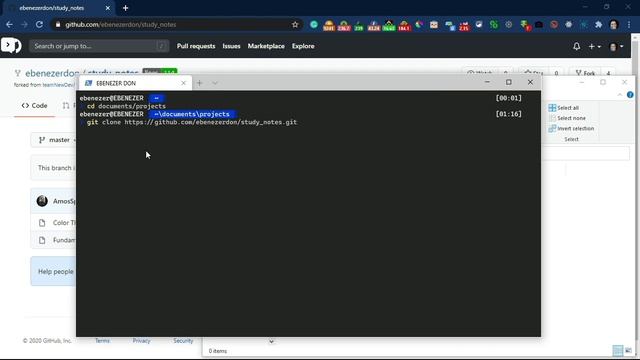This screenshot has width=640, height=360.
Task: Close the EBENEZER DON terminal tab
Action: (183, 83)
